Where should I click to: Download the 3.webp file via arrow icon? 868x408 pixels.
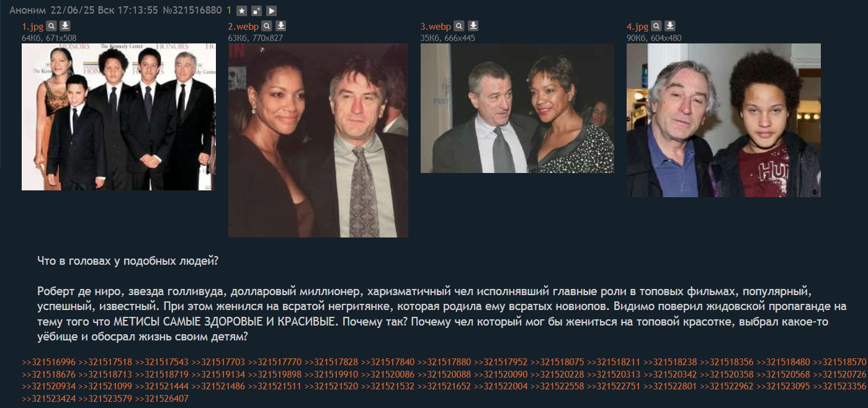point(473,26)
